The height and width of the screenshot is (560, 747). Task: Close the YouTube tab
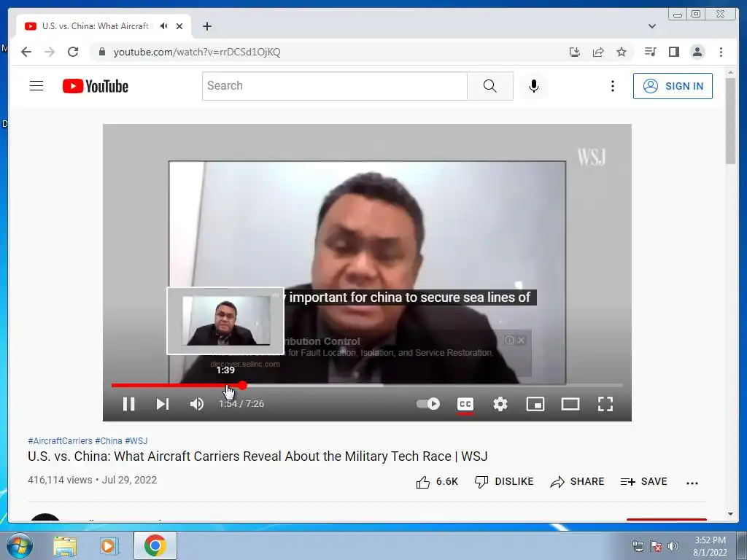(179, 26)
